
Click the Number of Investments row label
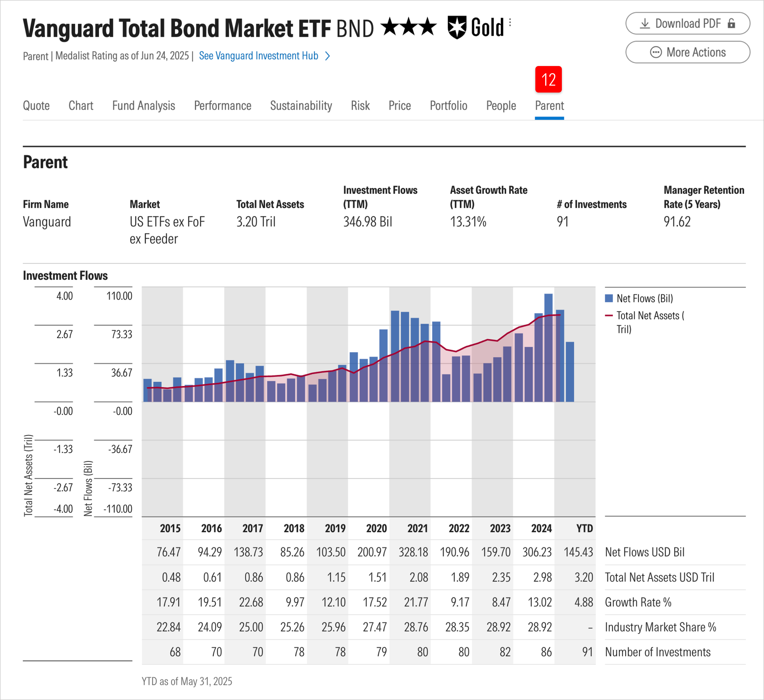pyautogui.click(x=658, y=652)
